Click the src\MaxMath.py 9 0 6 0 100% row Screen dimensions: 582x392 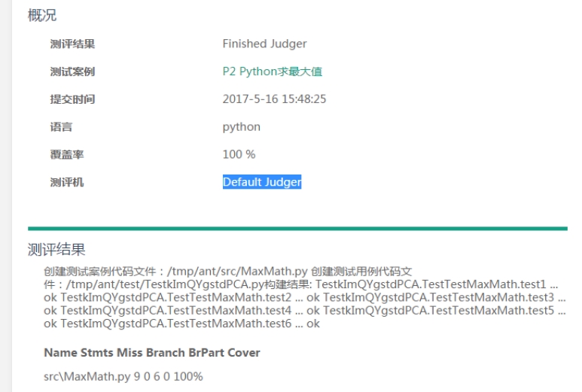click(123, 376)
